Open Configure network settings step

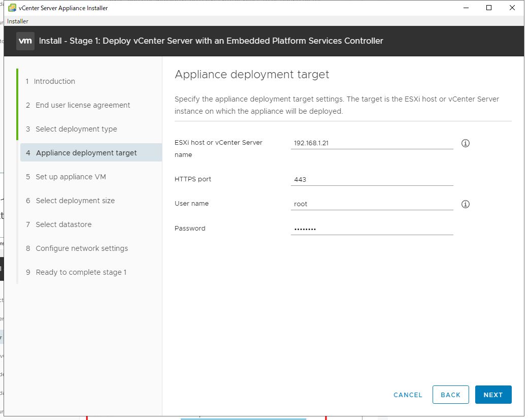tap(82, 248)
